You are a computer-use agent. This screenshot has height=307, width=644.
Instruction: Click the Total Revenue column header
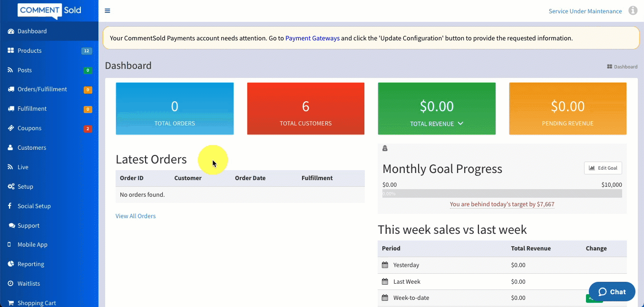tap(531, 249)
